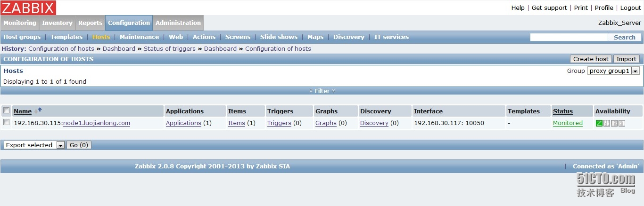Click the Zabbix_Server node label
Image resolution: width=644 pixels, height=206 pixels.
pos(619,23)
